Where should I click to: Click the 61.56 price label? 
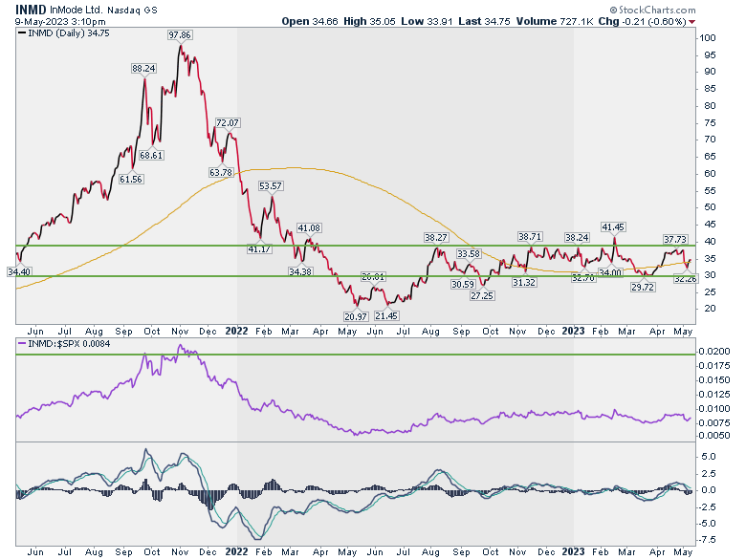(131, 180)
